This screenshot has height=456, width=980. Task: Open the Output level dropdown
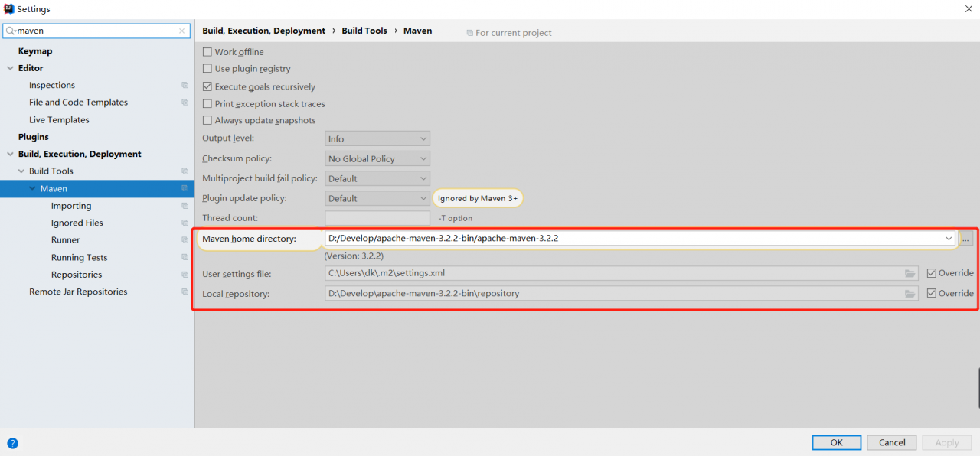click(377, 138)
